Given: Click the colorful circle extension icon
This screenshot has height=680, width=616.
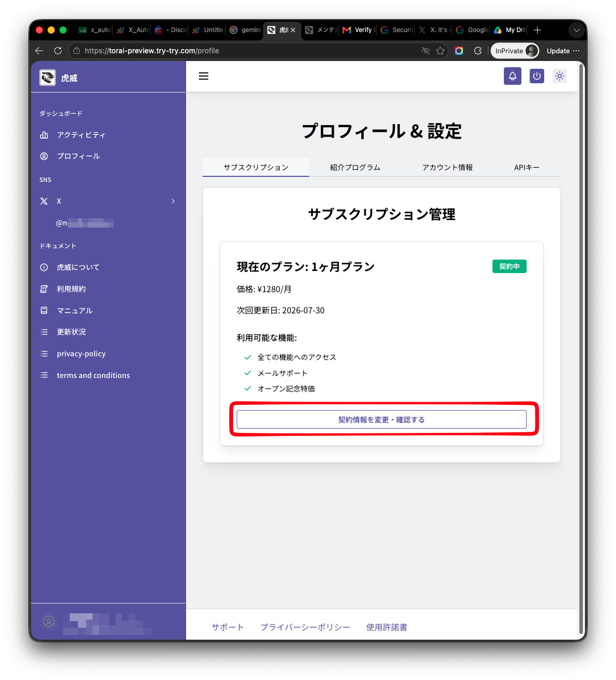Looking at the screenshot, I should point(459,51).
